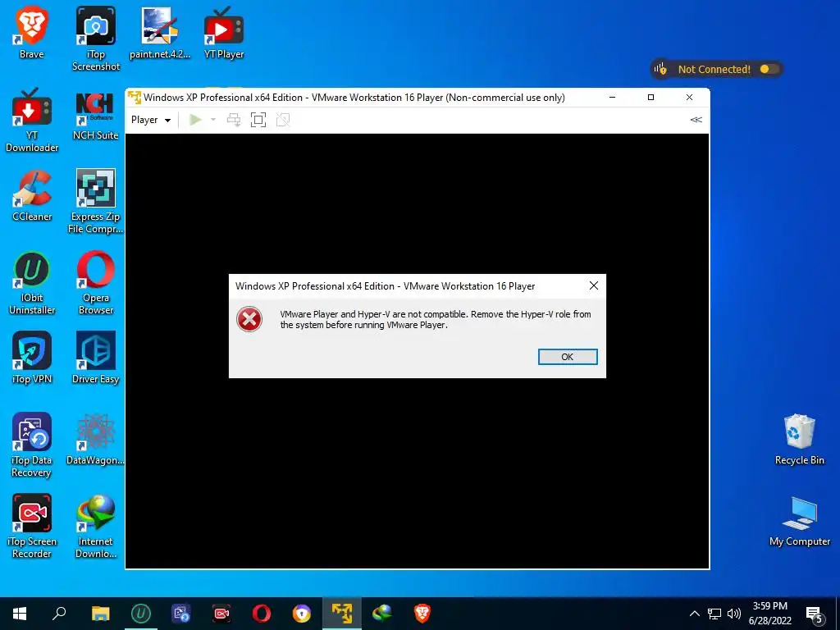The image size is (840, 630).
Task: Open the clock showing 3:59 PM
Action: (769, 614)
